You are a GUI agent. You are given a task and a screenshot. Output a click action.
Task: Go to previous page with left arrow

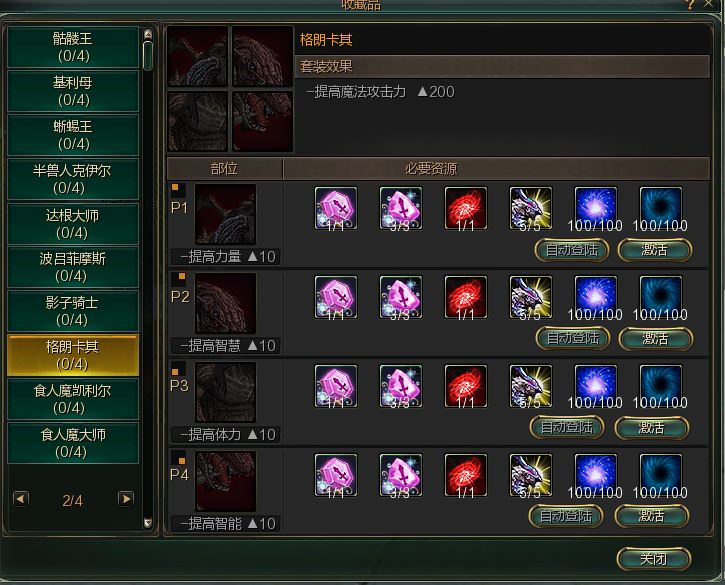click(x=21, y=499)
